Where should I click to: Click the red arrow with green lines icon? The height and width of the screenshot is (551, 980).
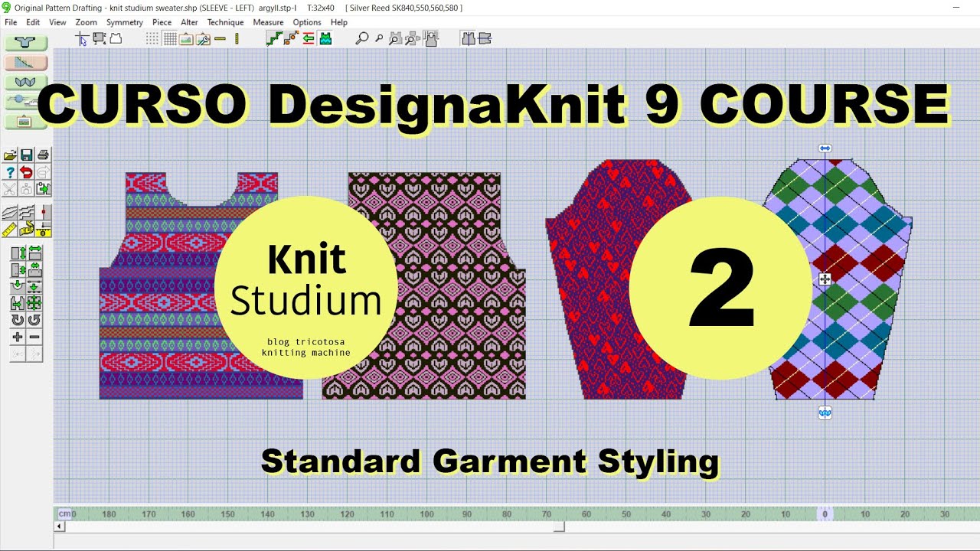pos(308,38)
